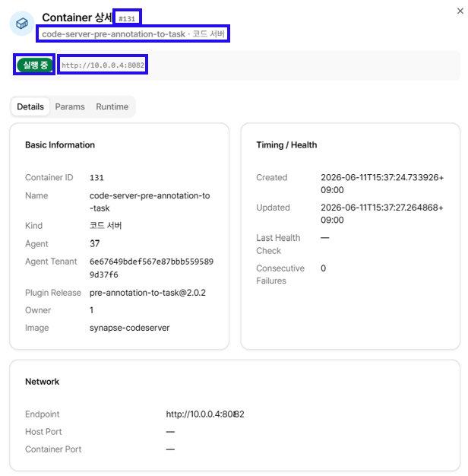The image size is (468, 476).
Task: Click subtitle code-server-pre-annotation-to-task · 코드 서버
Action: point(133,34)
